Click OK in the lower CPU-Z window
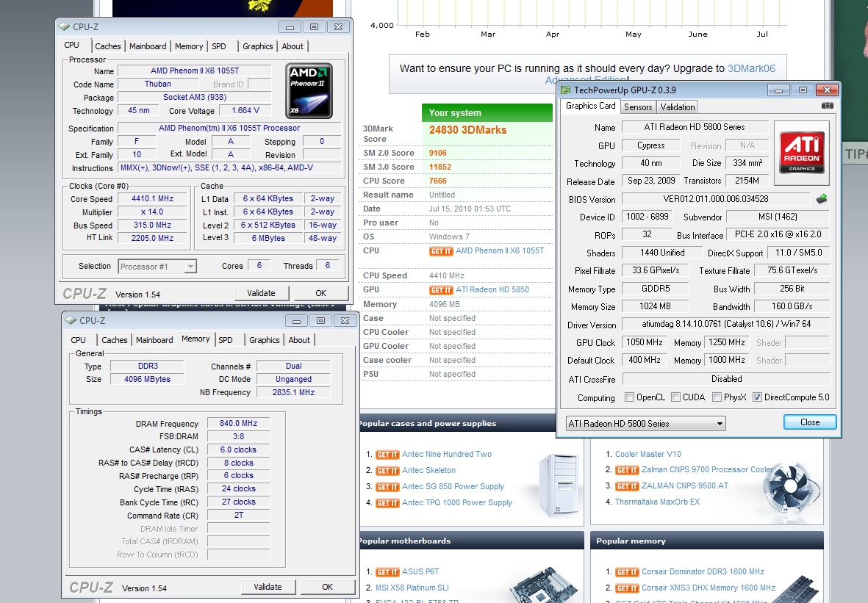Screen dimensions: 868x603 click(328, 587)
